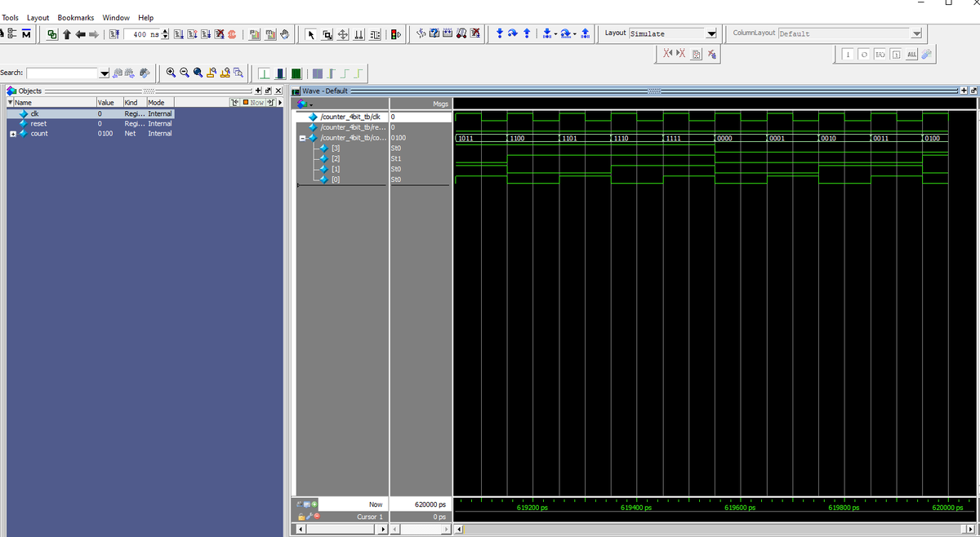The height and width of the screenshot is (537, 980).
Task: Click the Name column header in Objects
Action: (55, 102)
